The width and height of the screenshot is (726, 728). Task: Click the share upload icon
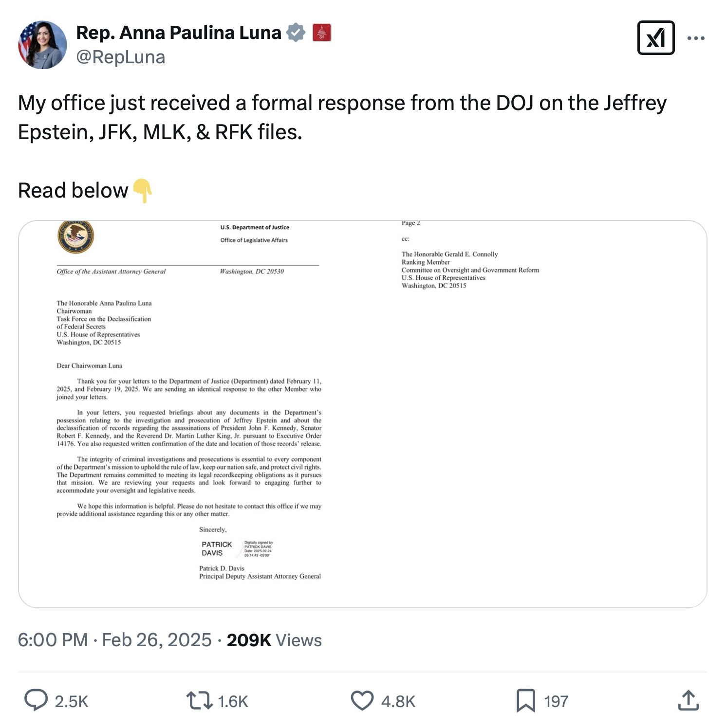pos(688,701)
